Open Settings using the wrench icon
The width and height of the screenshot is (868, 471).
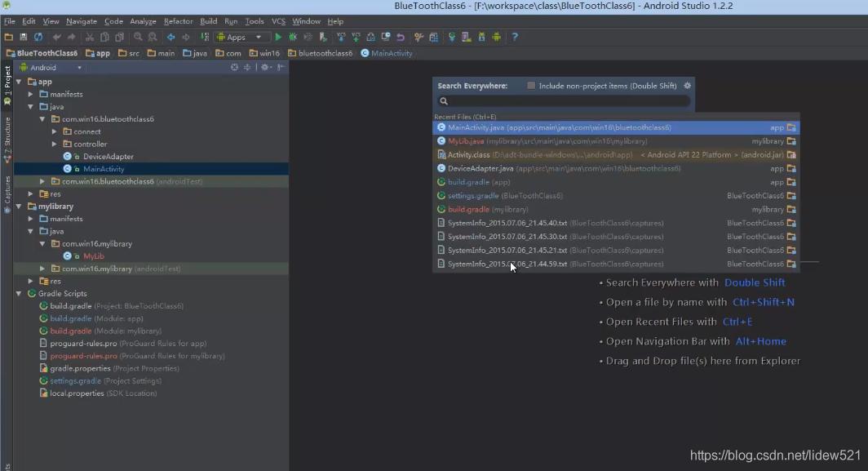tap(418, 37)
